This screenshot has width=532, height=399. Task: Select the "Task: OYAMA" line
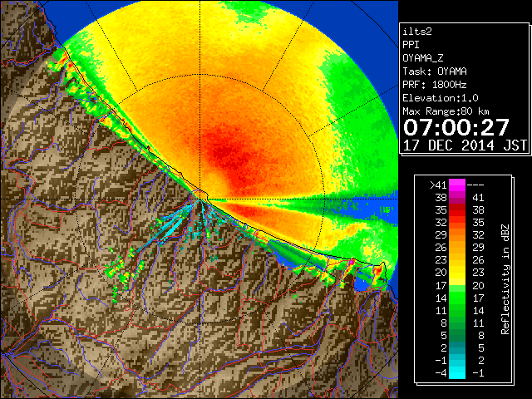tap(435, 71)
